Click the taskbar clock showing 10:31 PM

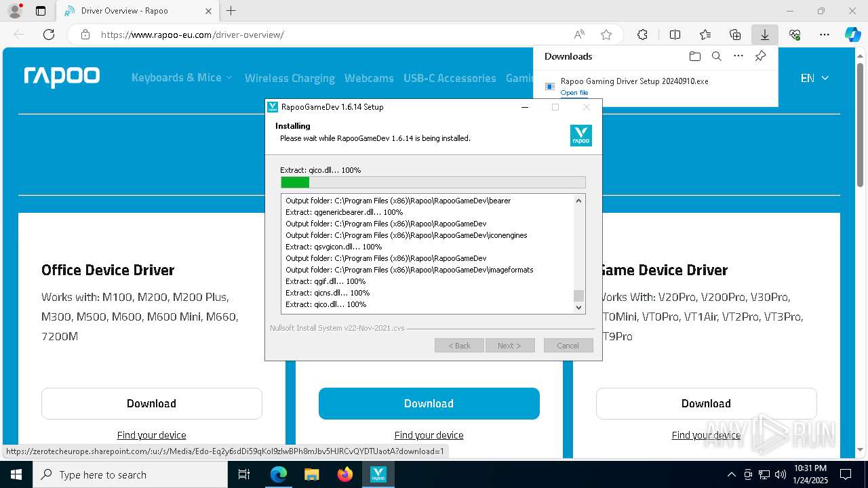pyautogui.click(x=810, y=474)
